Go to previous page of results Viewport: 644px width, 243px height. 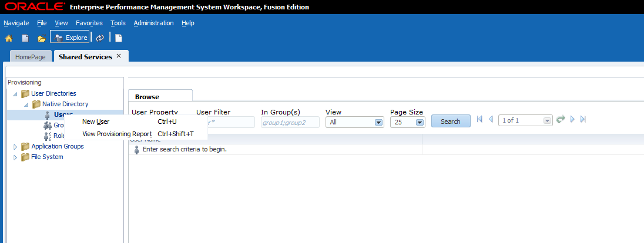tap(491, 120)
